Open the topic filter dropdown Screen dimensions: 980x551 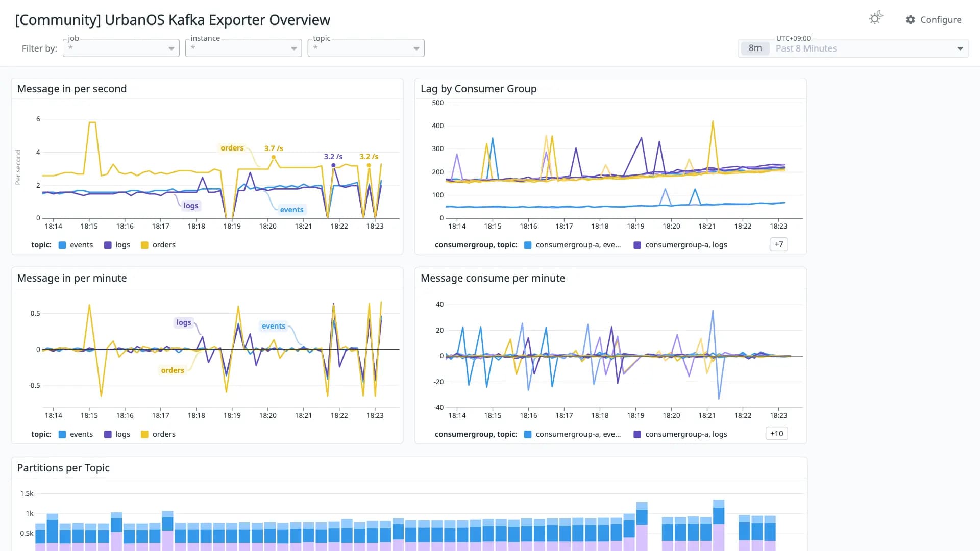366,48
